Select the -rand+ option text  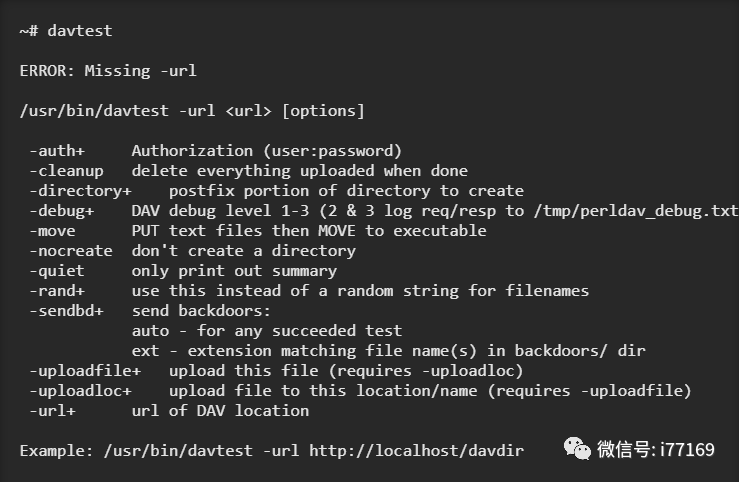[57, 291]
